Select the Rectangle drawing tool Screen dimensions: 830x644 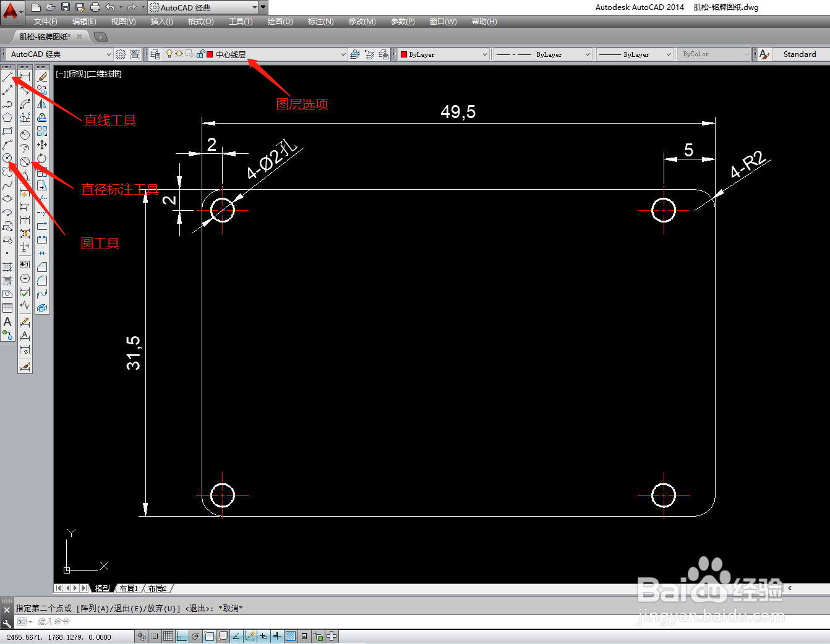coord(7,131)
